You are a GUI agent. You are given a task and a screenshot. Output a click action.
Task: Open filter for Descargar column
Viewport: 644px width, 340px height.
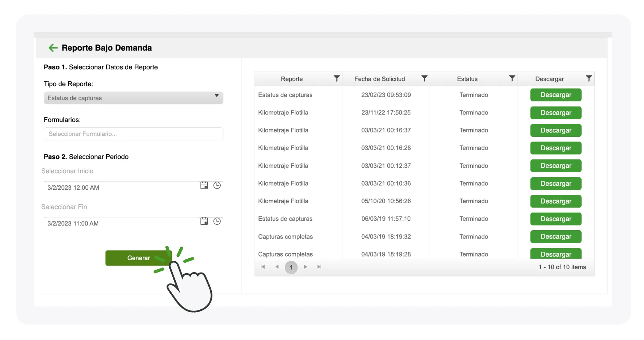[x=589, y=78]
